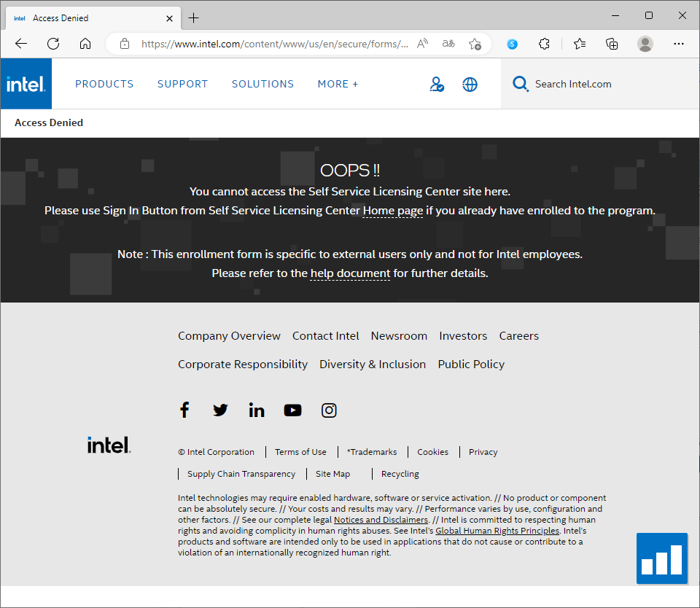Reload the Access Denied page
700x608 pixels.
(53, 43)
